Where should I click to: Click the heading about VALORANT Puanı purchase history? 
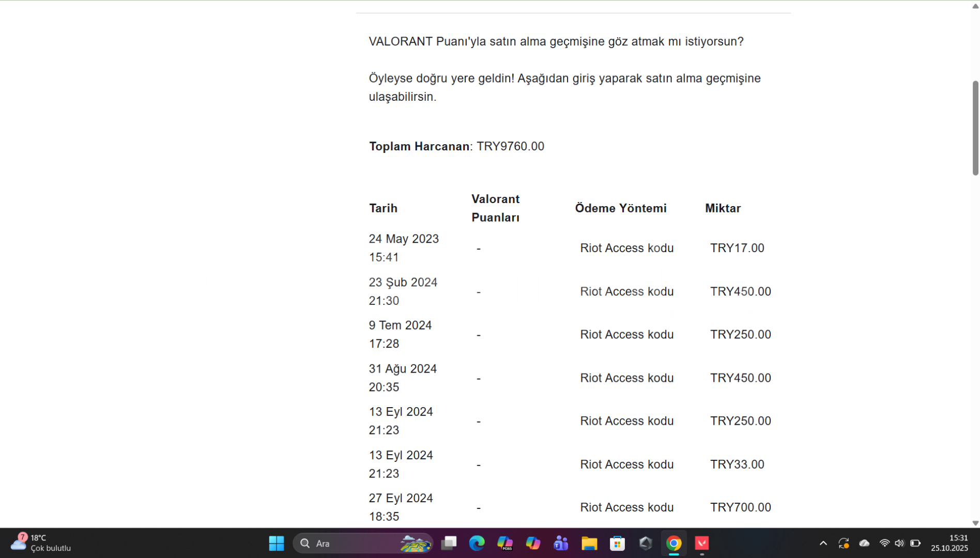tap(556, 41)
